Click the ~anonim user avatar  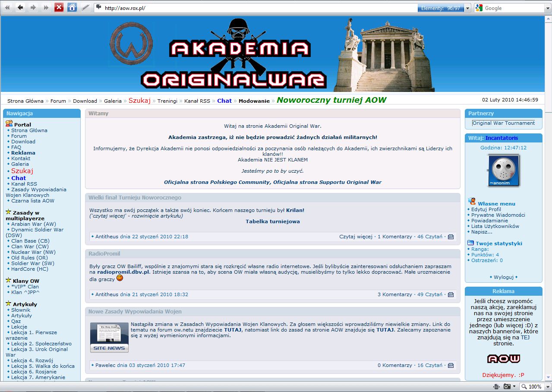(x=504, y=171)
